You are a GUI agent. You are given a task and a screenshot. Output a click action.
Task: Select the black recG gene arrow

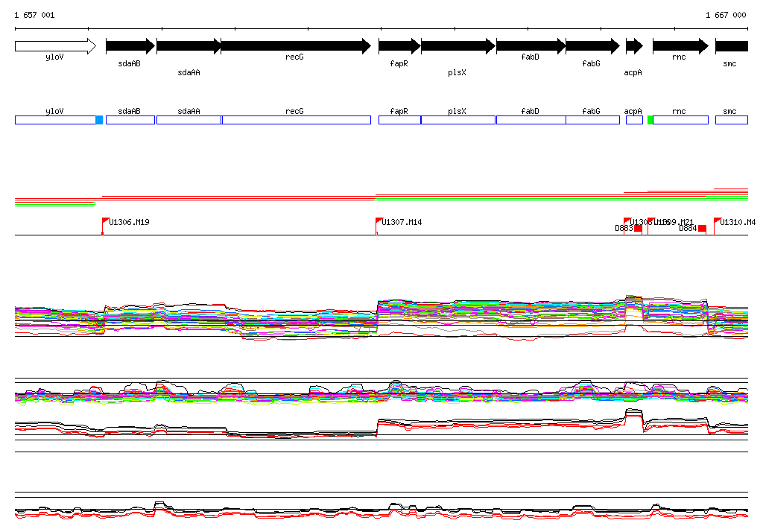coord(295,46)
